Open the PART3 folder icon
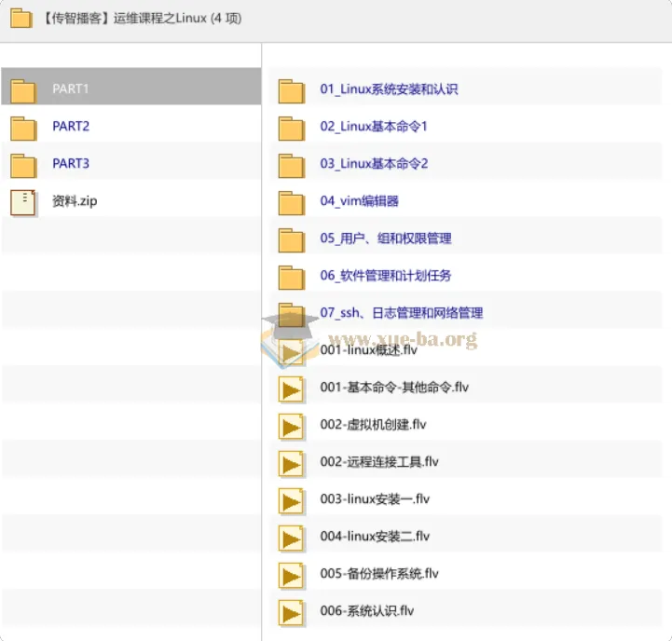Screen dimensions: 672x641 click(x=23, y=166)
